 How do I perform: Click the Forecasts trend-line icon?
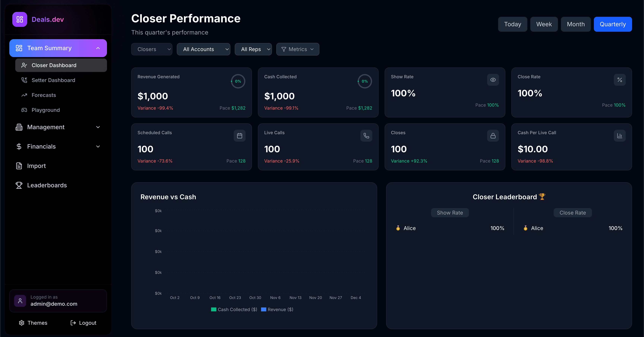point(24,95)
